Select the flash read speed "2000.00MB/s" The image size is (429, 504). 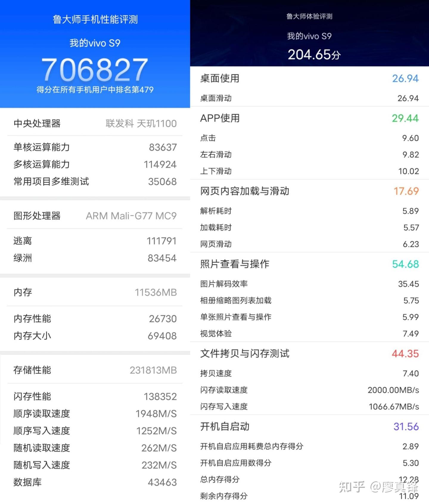tap(393, 390)
